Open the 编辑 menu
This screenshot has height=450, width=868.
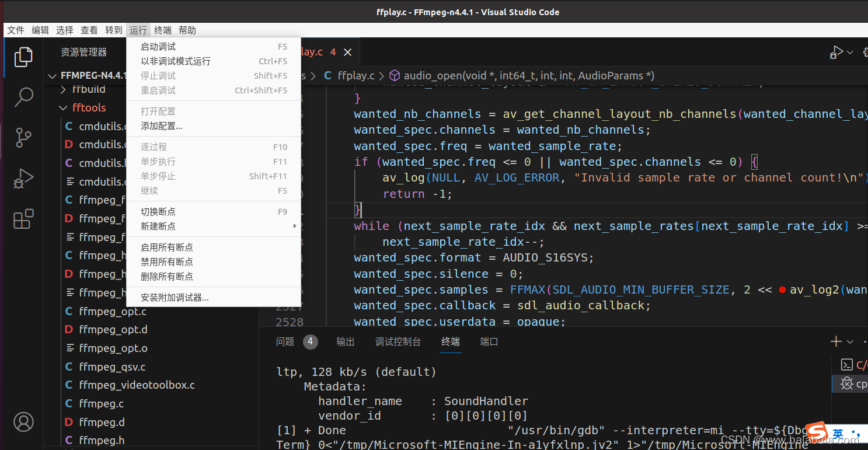click(40, 30)
